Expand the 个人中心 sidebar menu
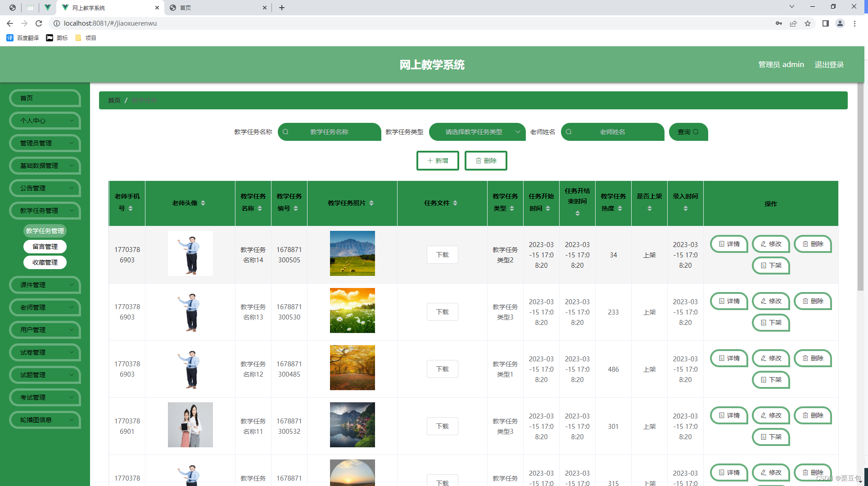The width and height of the screenshot is (868, 486). [x=45, y=121]
